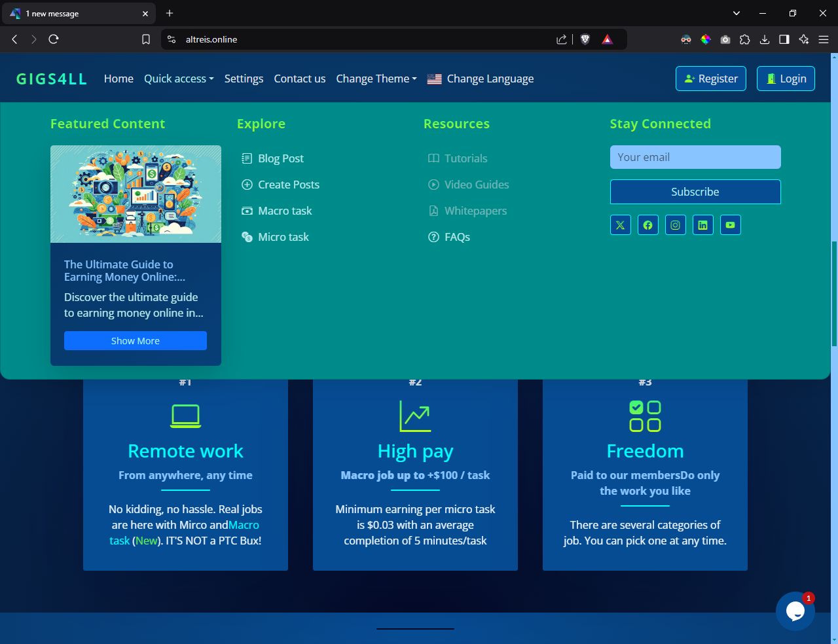Reload the page with the refresh icon
Screen dimensions: 838x644
pyautogui.click(x=54, y=39)
